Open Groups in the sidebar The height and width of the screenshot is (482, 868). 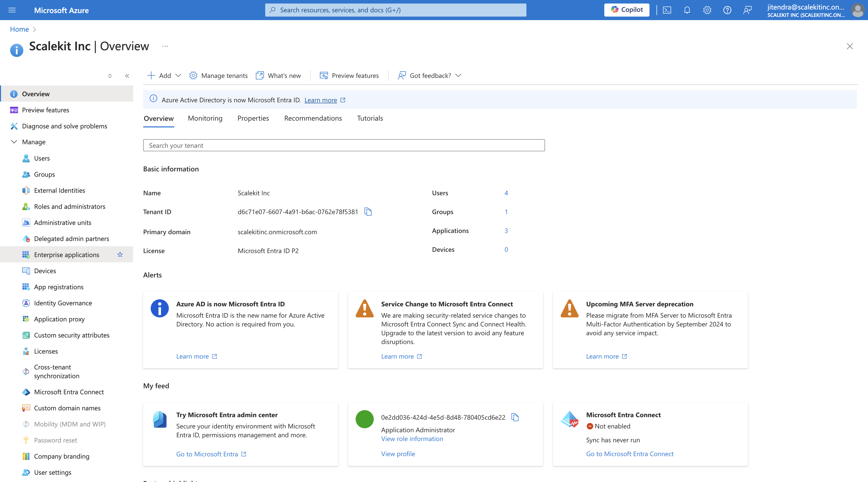(x=44, y=174)
